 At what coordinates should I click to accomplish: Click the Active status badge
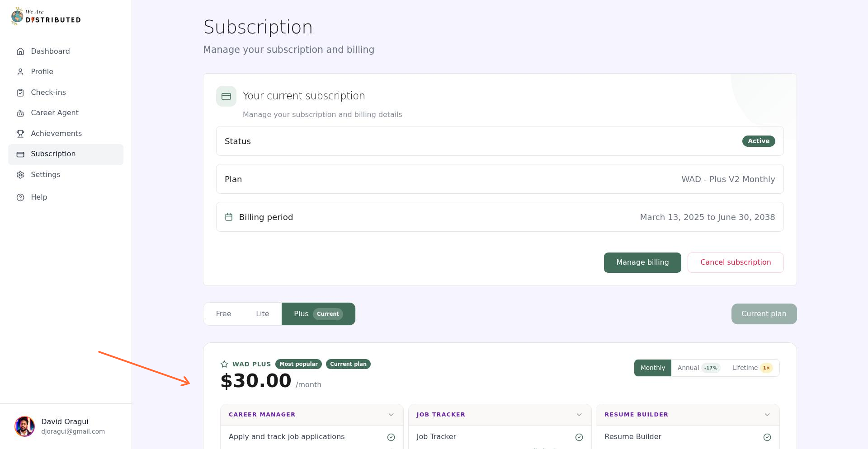tap(759, 141)
